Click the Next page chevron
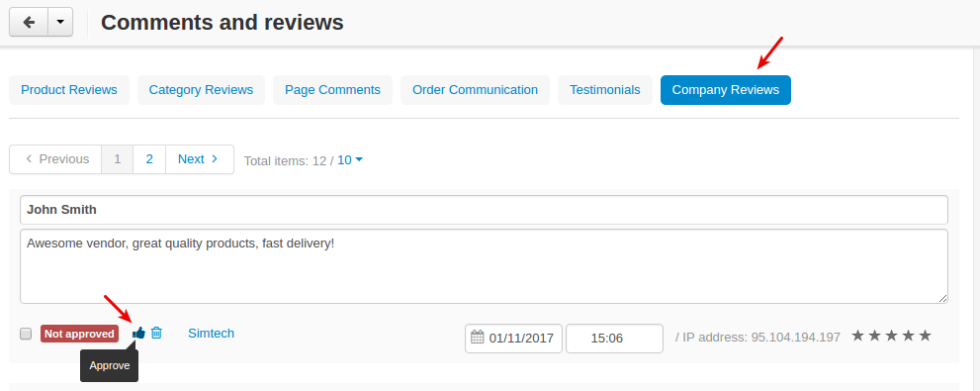The image size is (980, 391). coord(215,159)
